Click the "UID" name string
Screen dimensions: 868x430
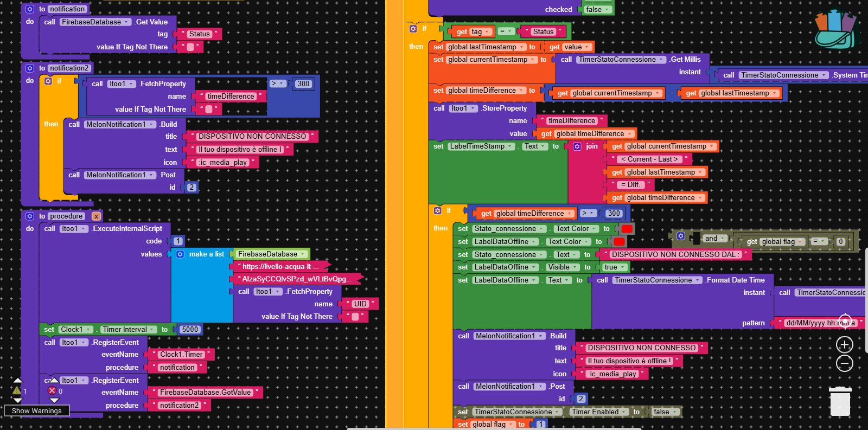[360, 304]
